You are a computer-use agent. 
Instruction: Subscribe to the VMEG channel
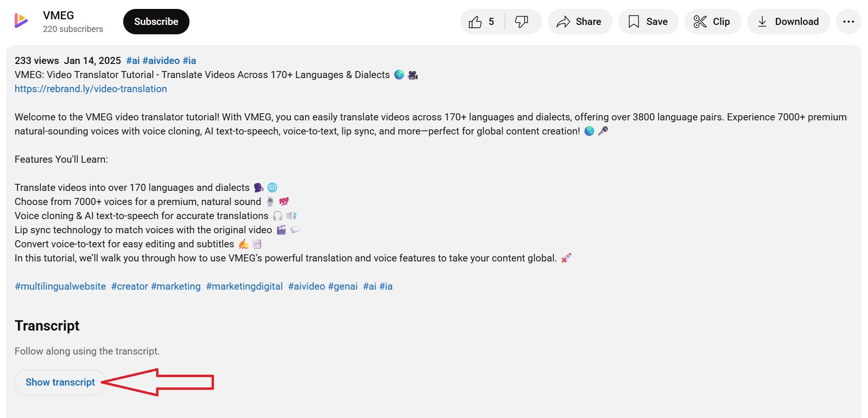tap(156, 22)
